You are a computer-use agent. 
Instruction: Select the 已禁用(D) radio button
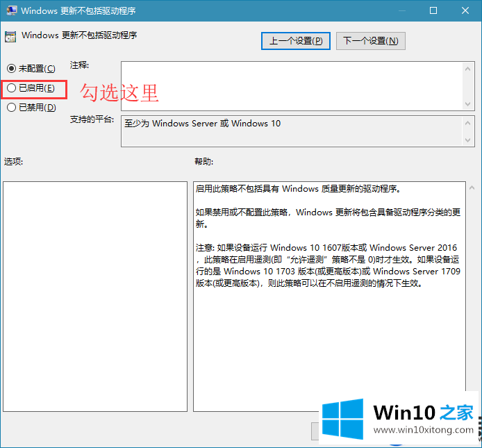(x=11, y=107)
